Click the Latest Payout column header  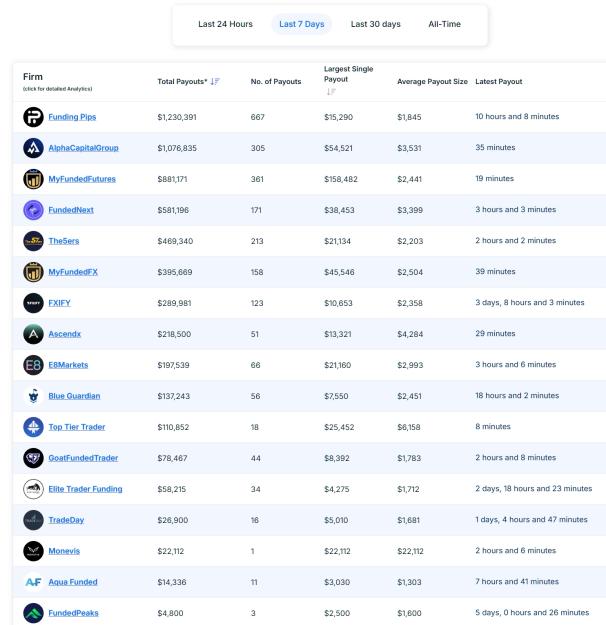pyautogui.click(x=499, y=81)
